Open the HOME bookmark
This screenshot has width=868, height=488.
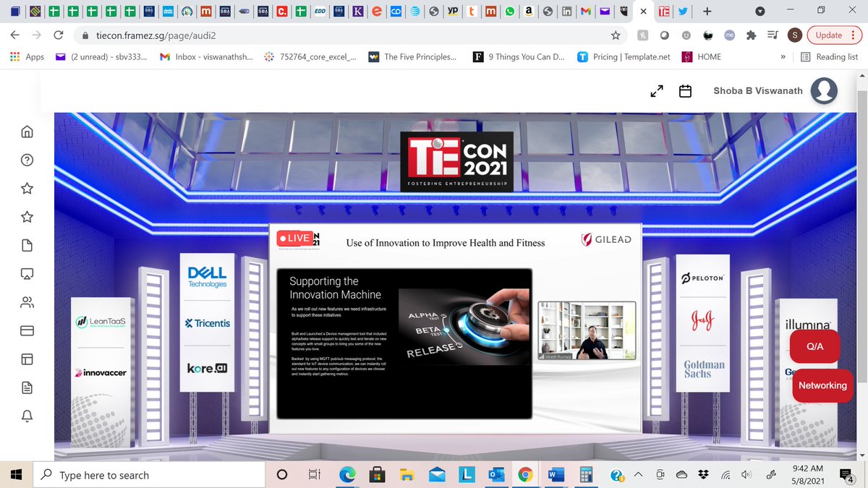[702, 57]
